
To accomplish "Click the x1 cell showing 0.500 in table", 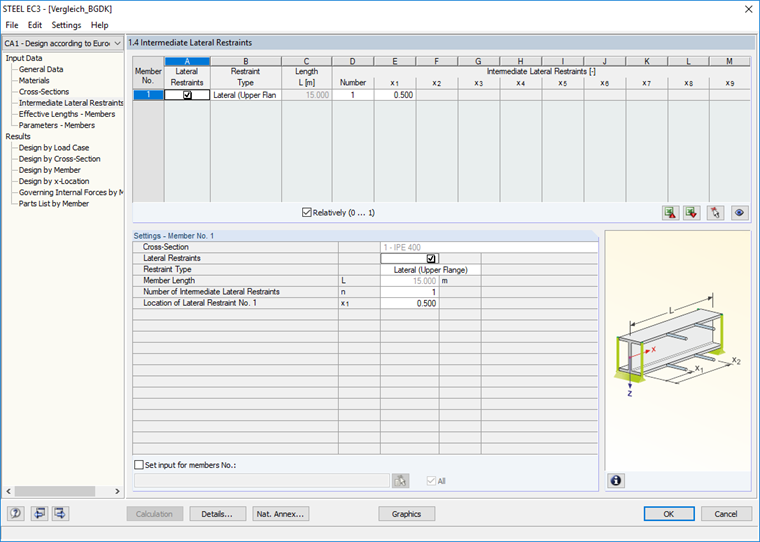I will [395, 95].
